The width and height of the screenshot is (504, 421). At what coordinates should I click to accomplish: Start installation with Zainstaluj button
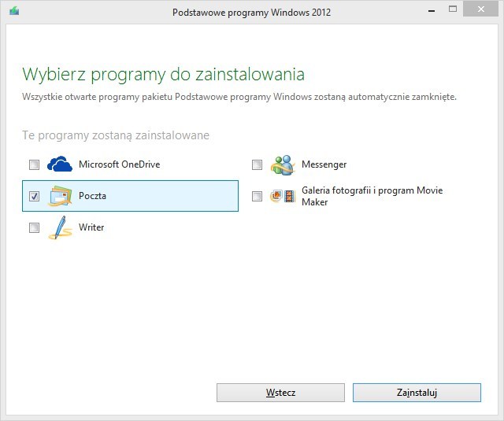(417, 393)
